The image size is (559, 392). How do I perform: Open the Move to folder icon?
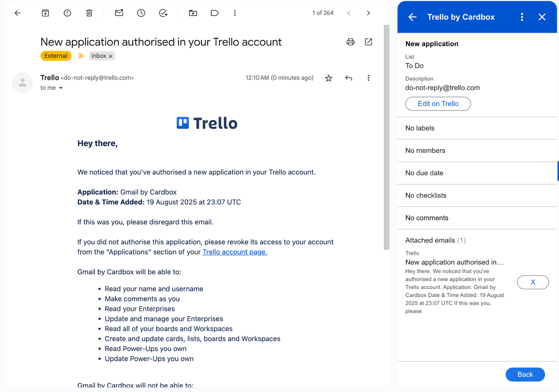click(x=193, y=13)
